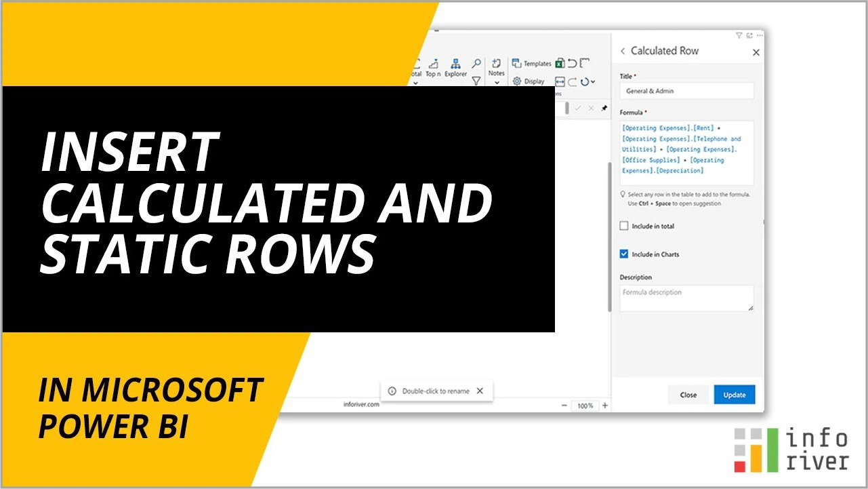Open the more options ellipsis in header
Viewport: 868px width, 489px height.
click(760, 35)
